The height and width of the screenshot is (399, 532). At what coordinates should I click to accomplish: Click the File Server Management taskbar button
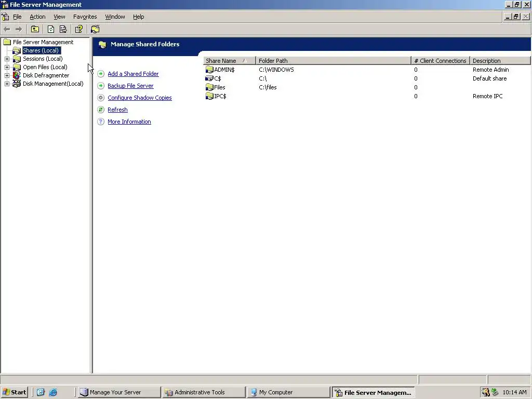[x=373, y=392]
